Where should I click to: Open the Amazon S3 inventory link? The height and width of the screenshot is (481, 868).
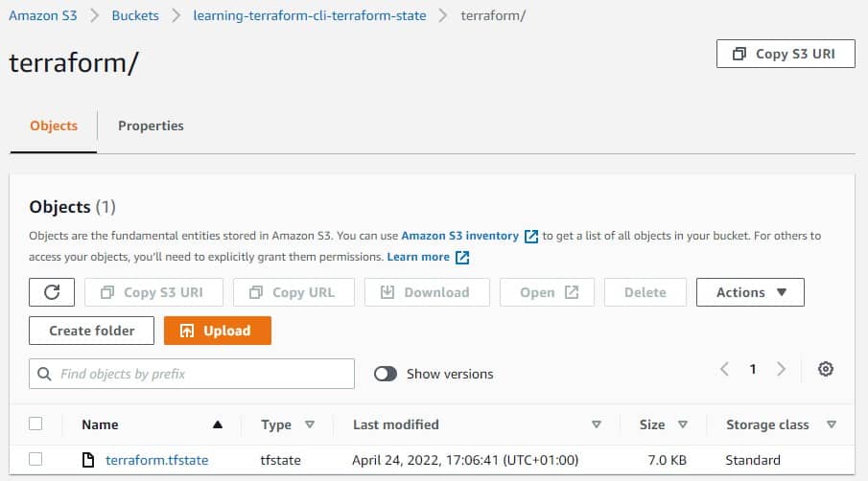(x=460, y=235)
